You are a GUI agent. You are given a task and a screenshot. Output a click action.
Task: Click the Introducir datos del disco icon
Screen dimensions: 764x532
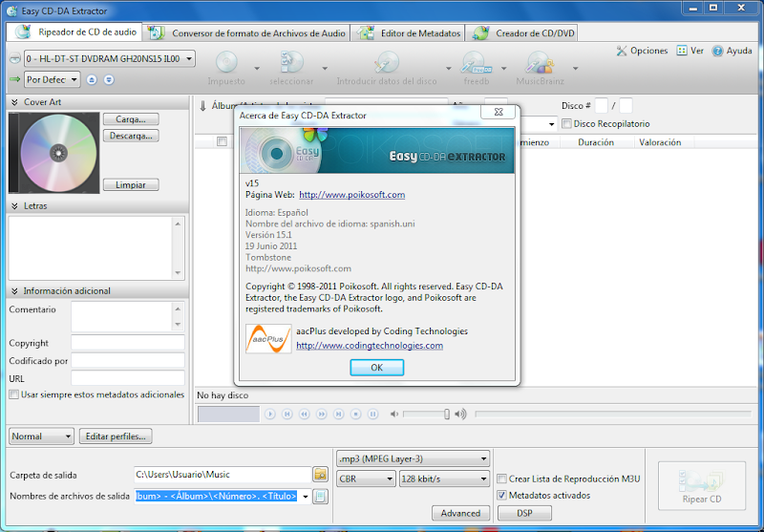tap(387, 62)
